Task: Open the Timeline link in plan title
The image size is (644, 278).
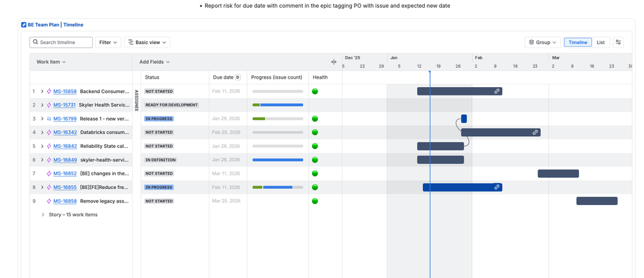Action: 73,25
